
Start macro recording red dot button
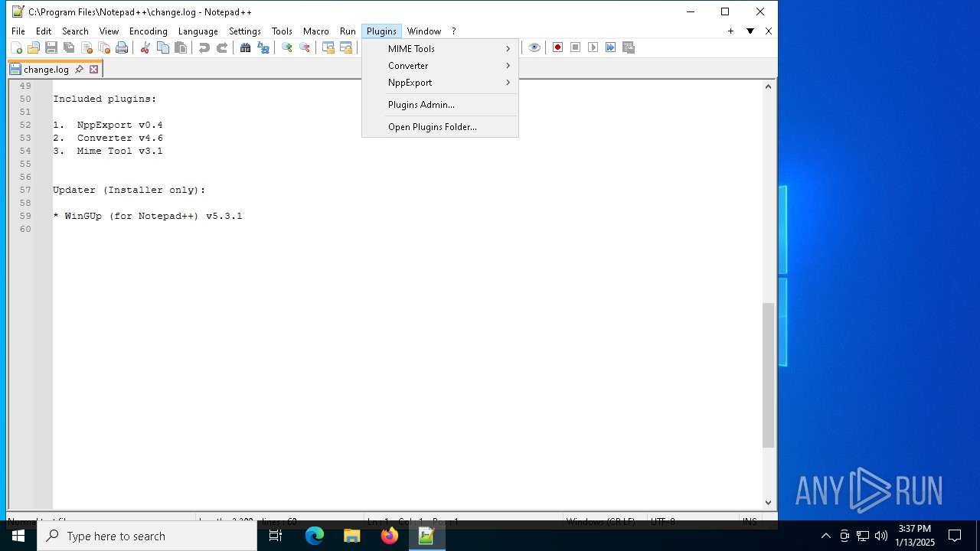(x=557, y=47)
